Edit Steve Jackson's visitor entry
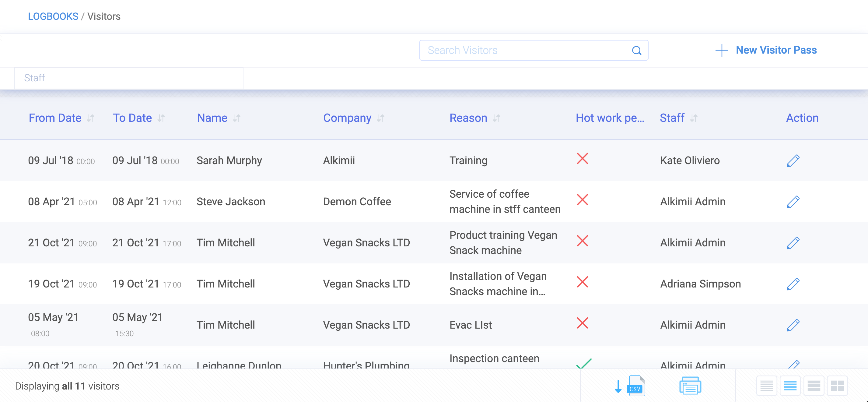 tap(793, 202)
